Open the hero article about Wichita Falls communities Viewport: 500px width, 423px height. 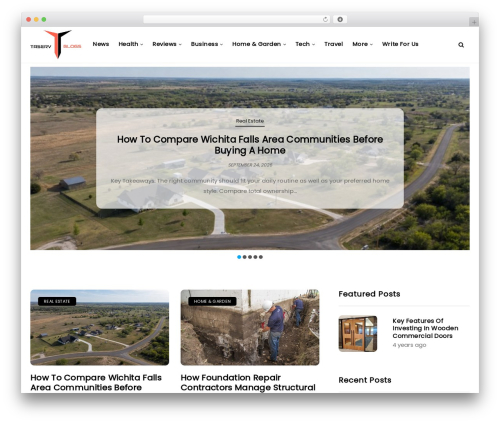[x=250, y=145]
